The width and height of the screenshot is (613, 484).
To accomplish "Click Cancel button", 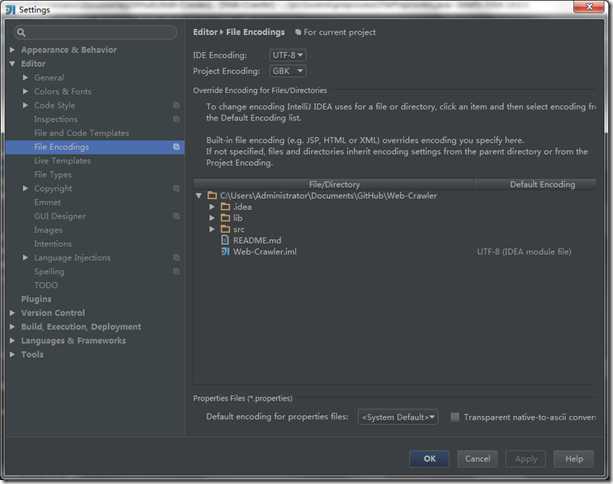I will pos(477,459).
